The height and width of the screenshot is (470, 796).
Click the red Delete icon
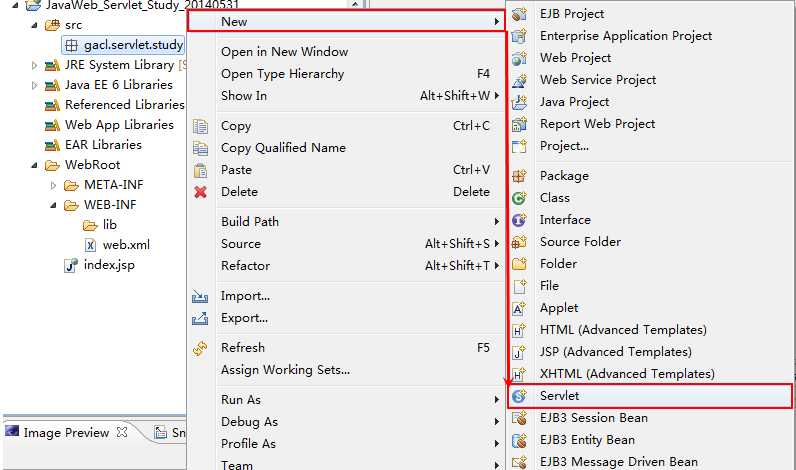(x=200, y=192)
